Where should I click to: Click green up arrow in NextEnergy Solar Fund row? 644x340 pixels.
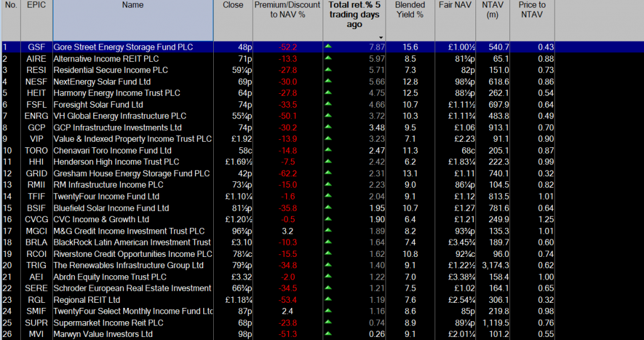[x=328, y=82]
